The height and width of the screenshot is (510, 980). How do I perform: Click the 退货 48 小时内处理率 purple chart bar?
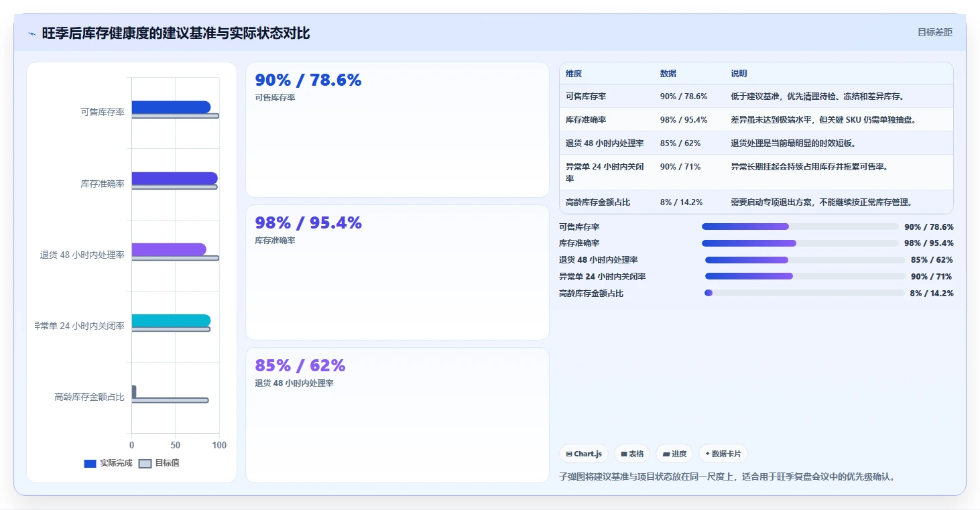pos(169,249)
